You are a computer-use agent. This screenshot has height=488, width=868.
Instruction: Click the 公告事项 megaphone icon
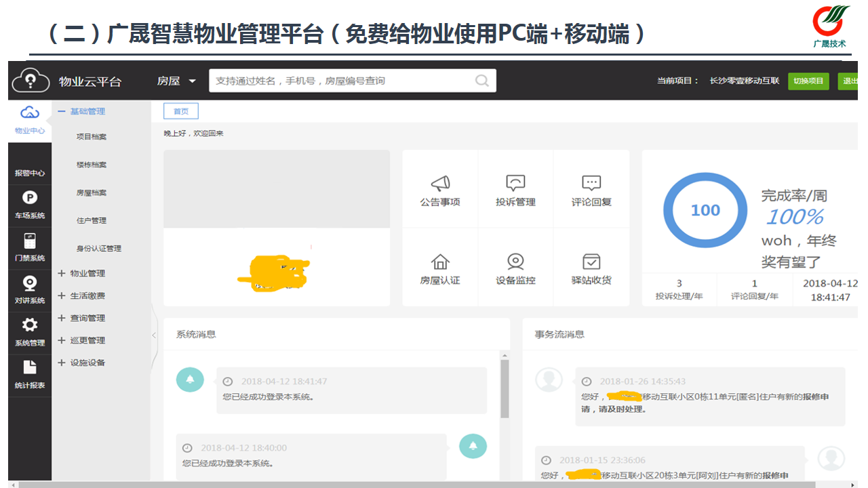[x=440, y=184]
